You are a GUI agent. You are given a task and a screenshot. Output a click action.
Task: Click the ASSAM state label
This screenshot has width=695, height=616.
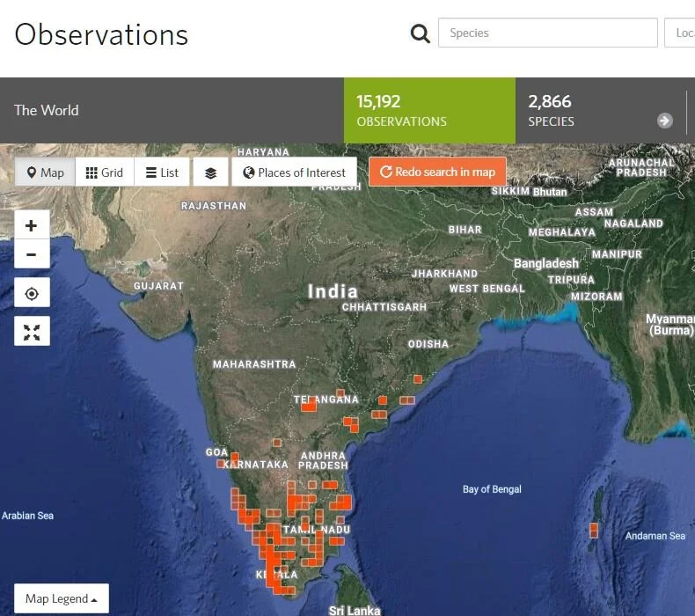point(594,212)
